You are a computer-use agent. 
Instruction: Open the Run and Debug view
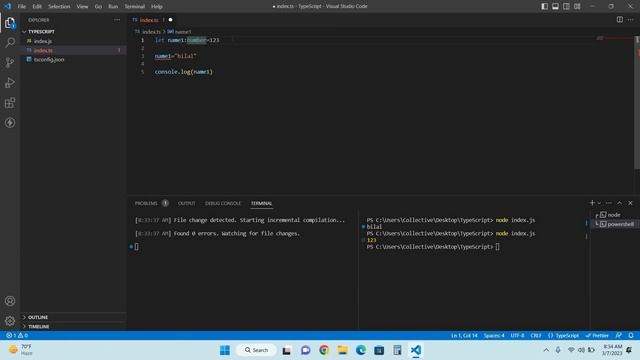click(x=10, y=82)
